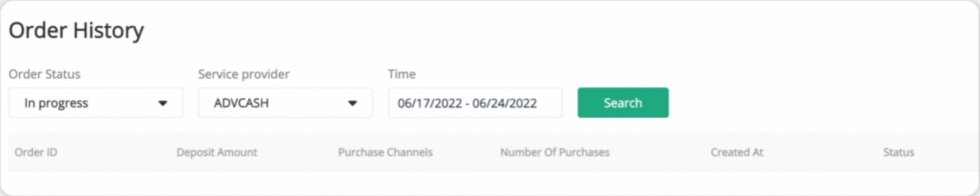Click the Order Status field label

pos(44,74)
